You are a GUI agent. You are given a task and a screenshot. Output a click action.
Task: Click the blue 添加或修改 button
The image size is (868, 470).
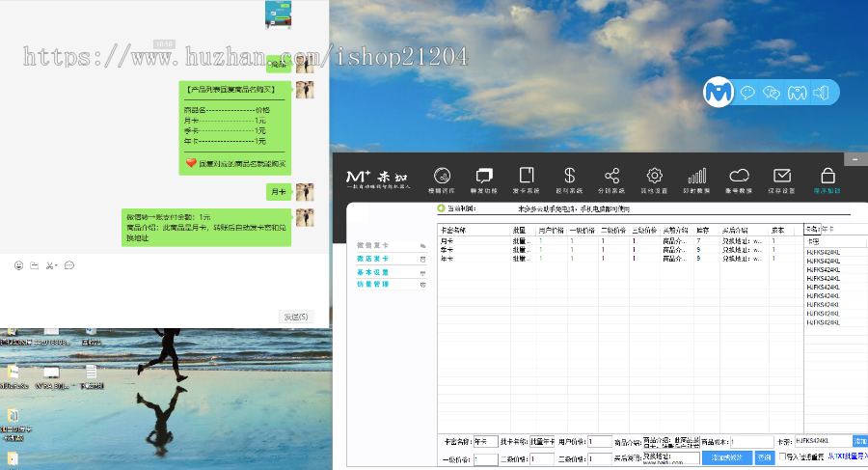point(726,457)
